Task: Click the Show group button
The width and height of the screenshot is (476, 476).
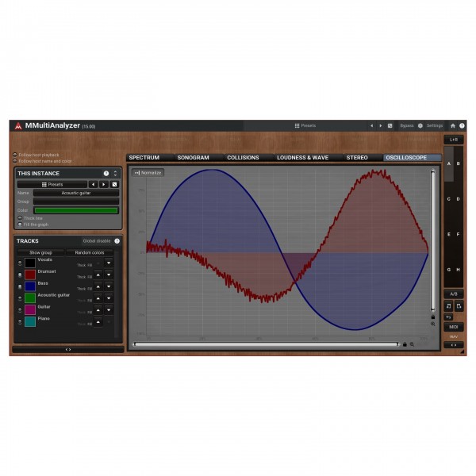Action: click(40, 252)
